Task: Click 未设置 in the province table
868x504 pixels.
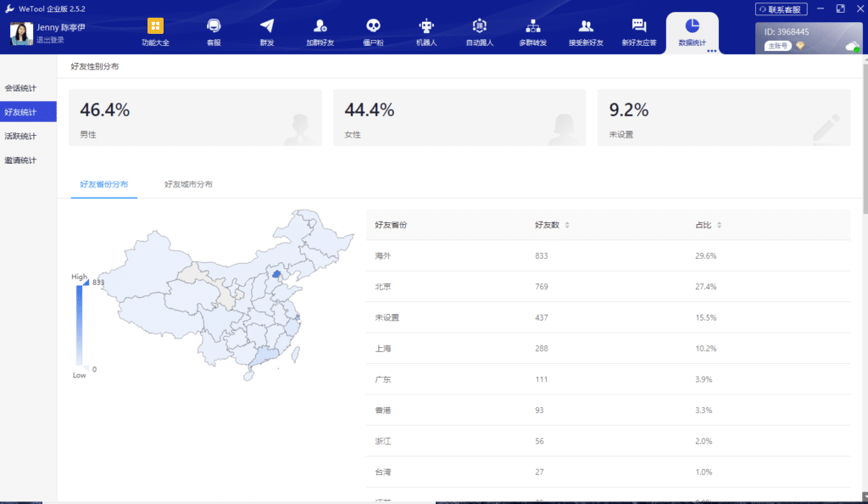Action: [387, 318]
